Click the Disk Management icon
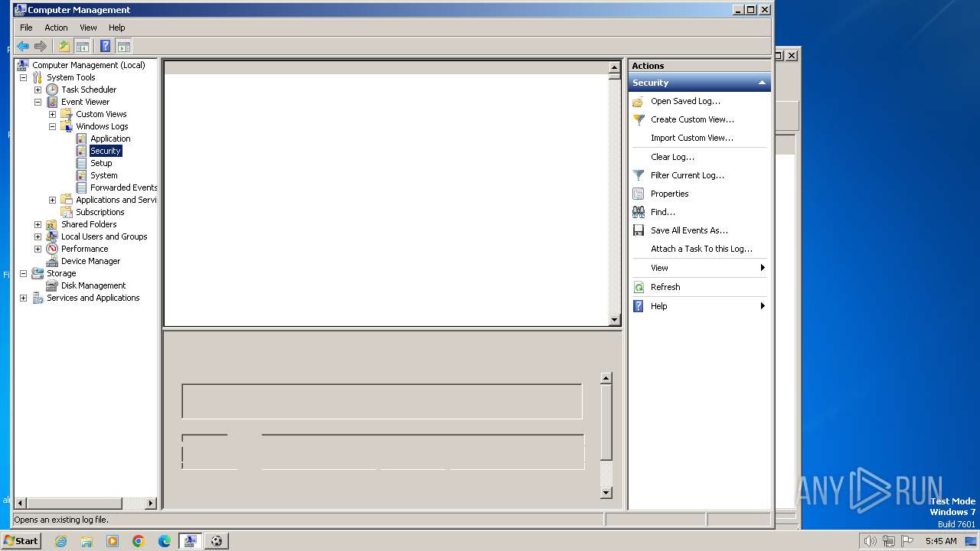Viewport: 980px width, 551px height. coord(52,285)
